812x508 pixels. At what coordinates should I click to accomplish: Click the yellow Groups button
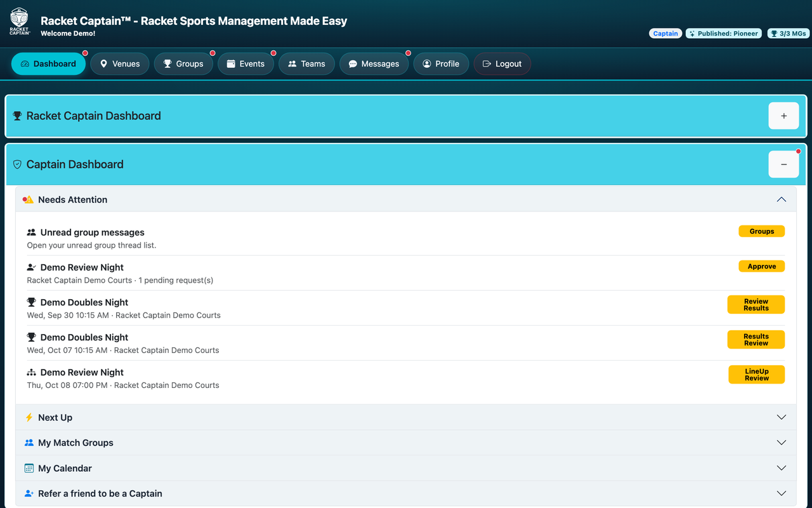tap(761, 231)
